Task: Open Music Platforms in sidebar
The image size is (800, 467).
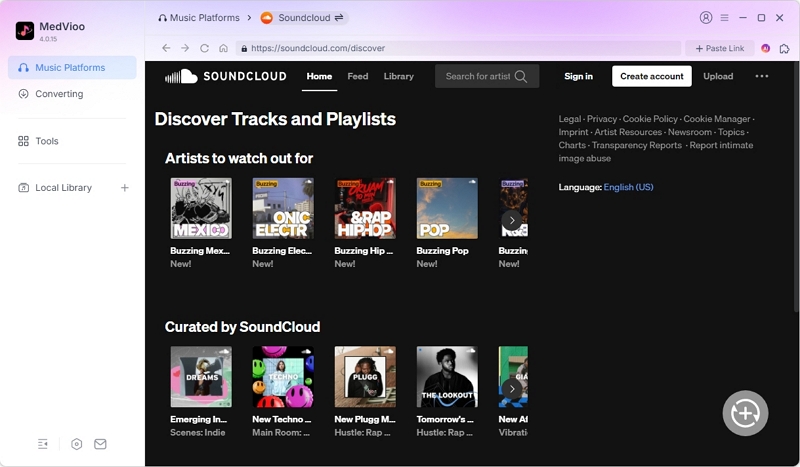Action: 72,67
